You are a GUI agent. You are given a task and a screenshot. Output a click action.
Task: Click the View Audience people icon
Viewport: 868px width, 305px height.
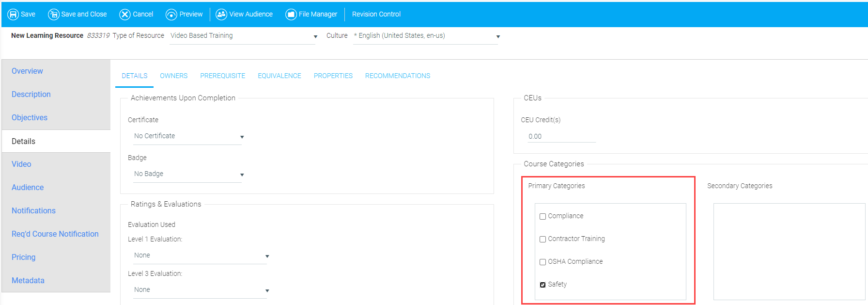(x=221, y=15)
